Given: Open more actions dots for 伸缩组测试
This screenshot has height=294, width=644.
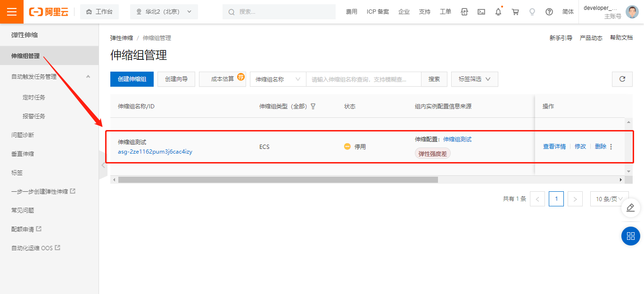Looking at the screenshot, I should click(x=611, y=147).
